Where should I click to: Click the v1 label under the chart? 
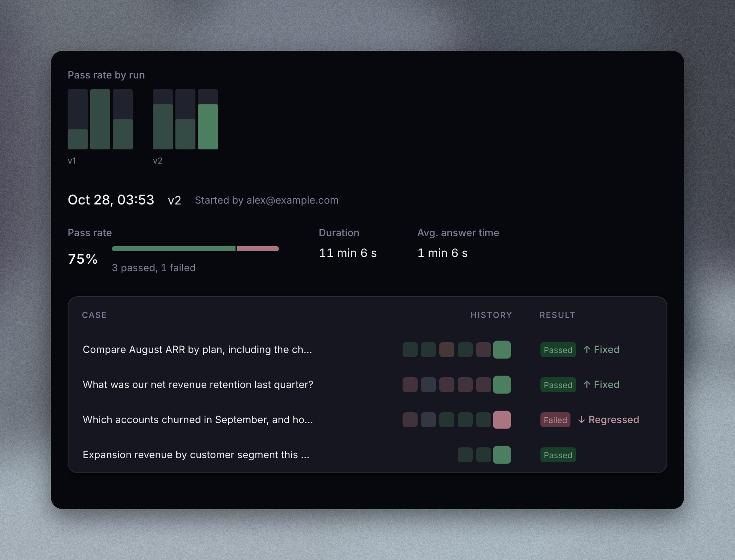tap(72, 161)
